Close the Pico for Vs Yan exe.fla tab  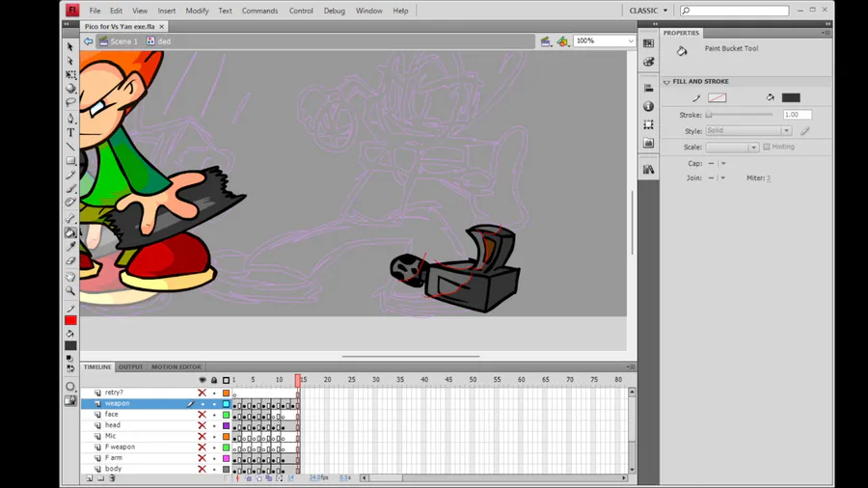coord(162,27)
